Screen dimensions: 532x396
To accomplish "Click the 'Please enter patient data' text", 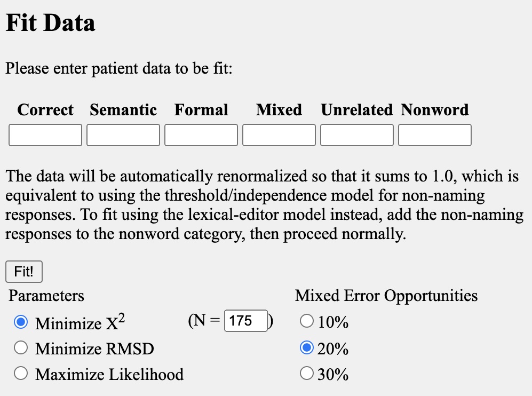I will click(119, 68).
